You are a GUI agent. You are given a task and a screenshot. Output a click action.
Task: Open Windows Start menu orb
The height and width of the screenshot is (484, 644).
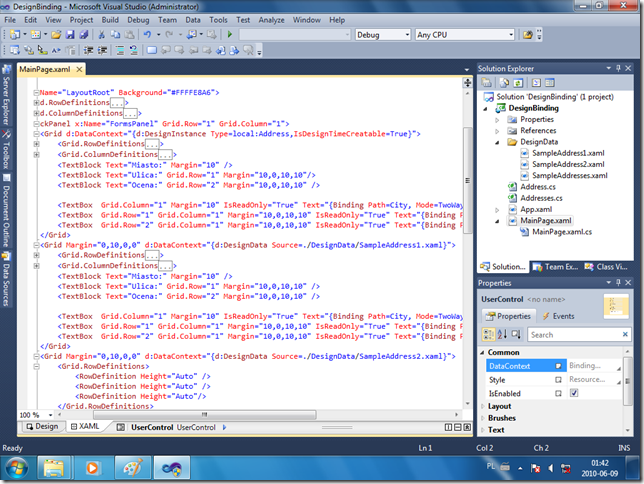[17, 468]
